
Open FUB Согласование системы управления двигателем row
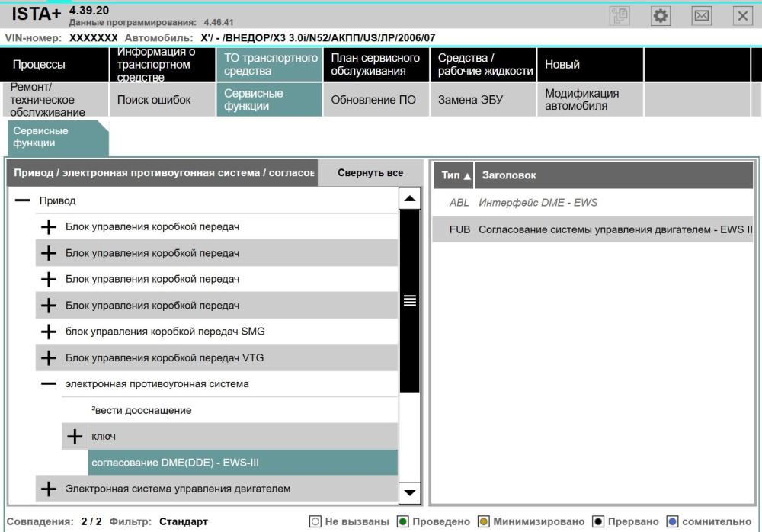pos(592,229)
